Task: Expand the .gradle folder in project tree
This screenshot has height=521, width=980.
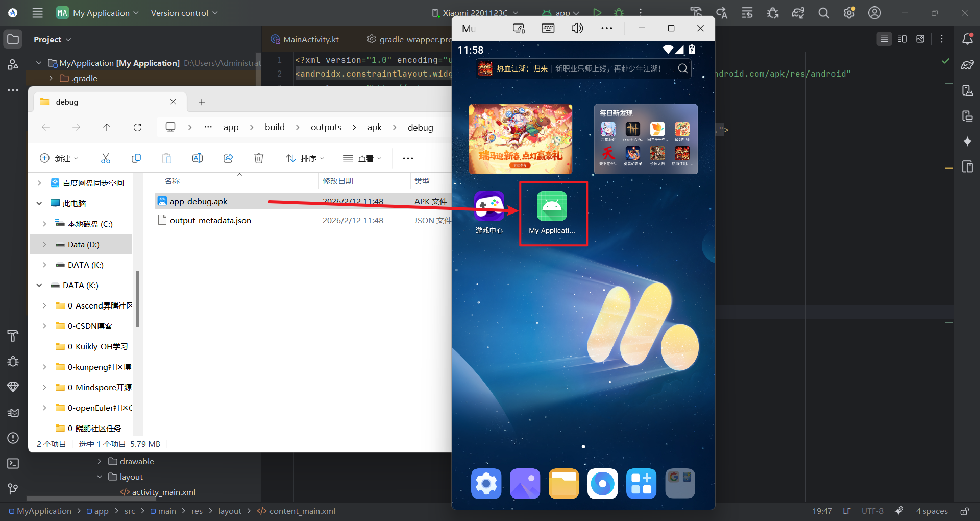Action: (51, 78)
